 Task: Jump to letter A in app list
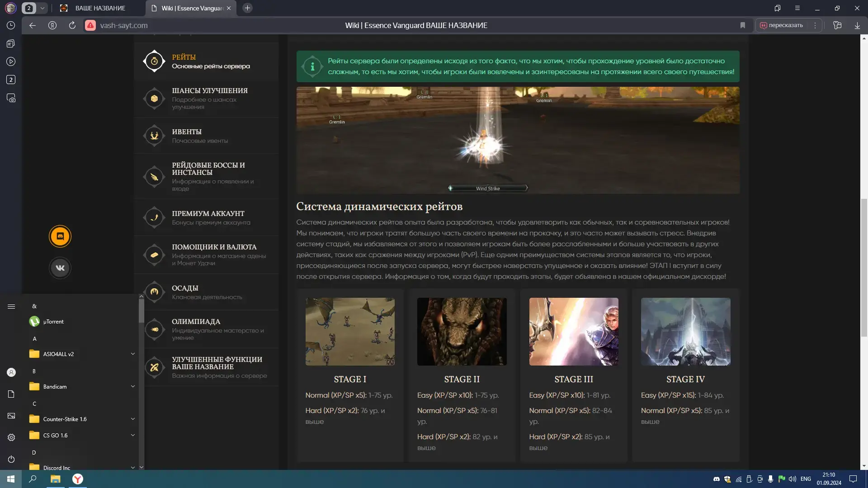[34, 339]
